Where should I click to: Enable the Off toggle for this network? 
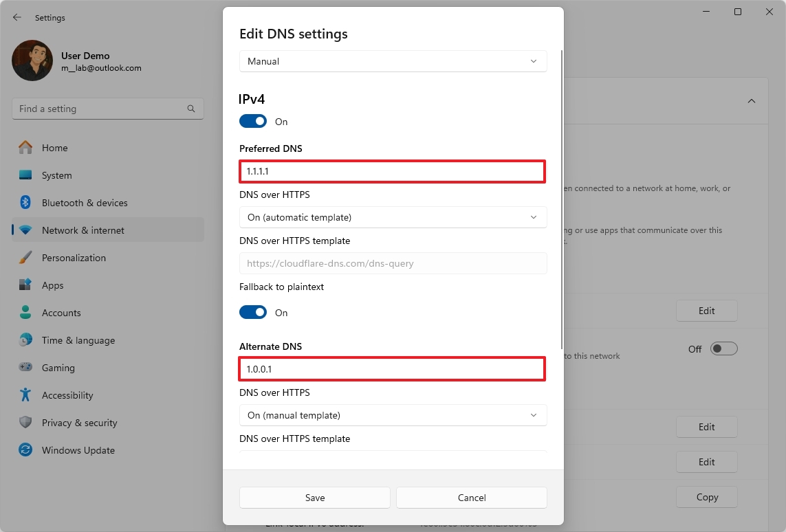tap(723, 348)
